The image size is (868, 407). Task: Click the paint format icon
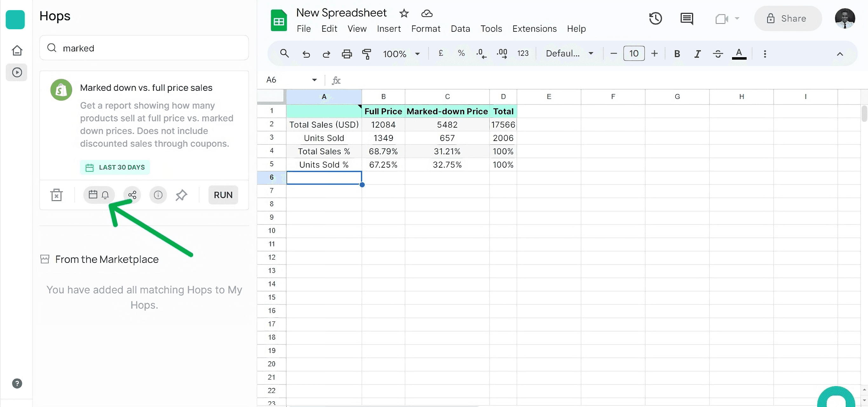(367, 54)
